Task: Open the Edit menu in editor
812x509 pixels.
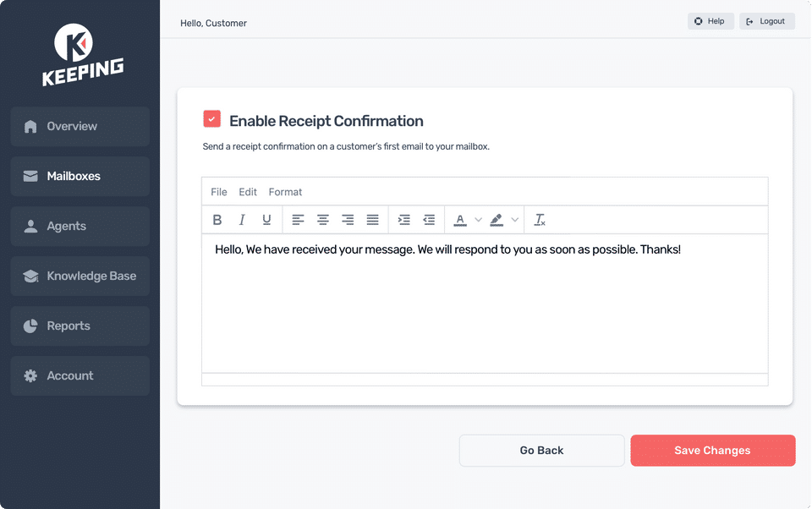Action: coord(248,192)
